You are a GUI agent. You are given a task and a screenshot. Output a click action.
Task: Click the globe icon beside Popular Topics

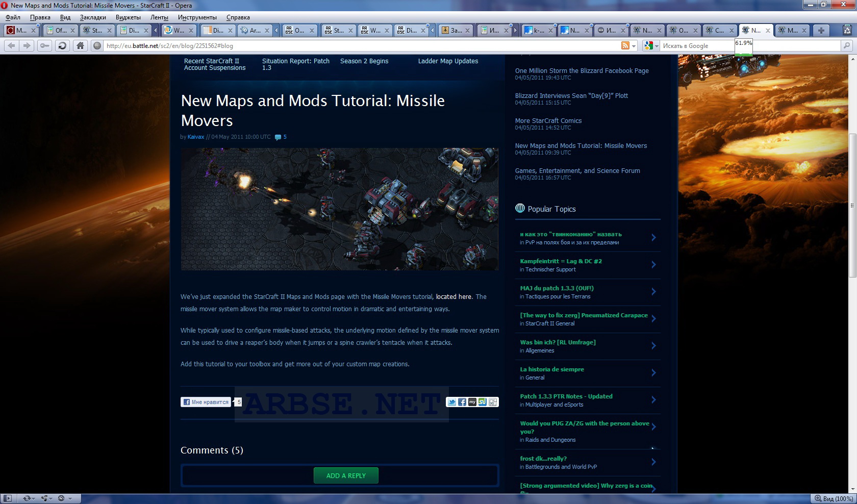[520, 208]
